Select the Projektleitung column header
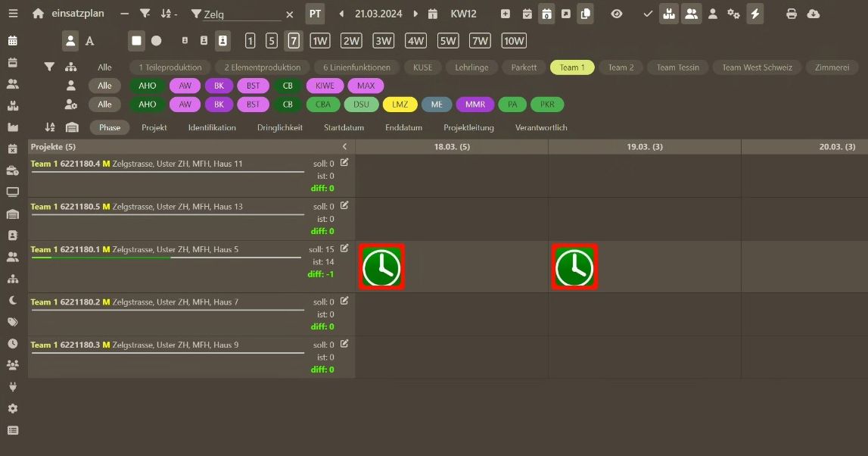This screenshot has width=868, height=456. pos(469,127)
